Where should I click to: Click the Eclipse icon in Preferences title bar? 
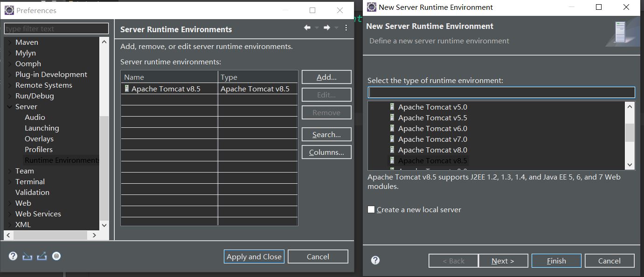point(9,10)
